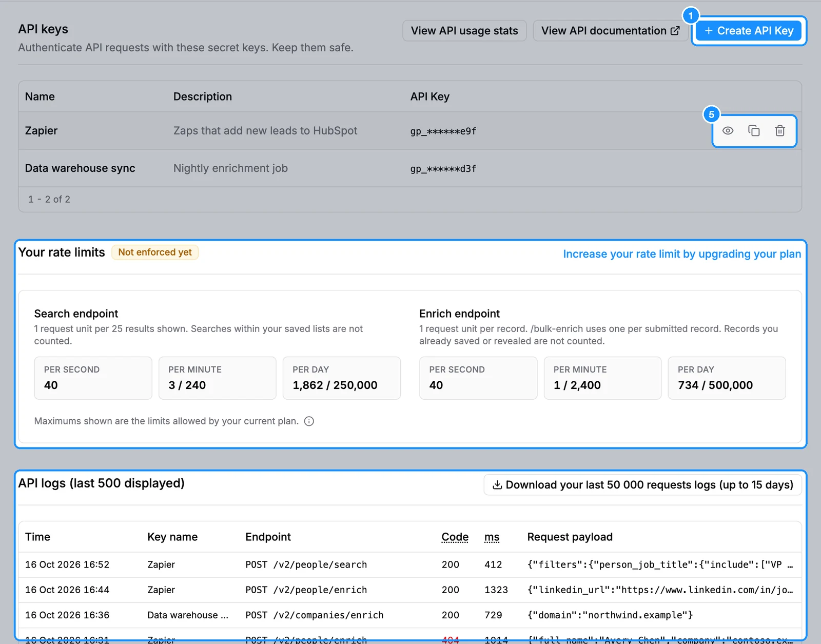Reveal the Zapier API key with eye icon
The height and width of the screenshot is (644, 821).
[x=728, y=131]
